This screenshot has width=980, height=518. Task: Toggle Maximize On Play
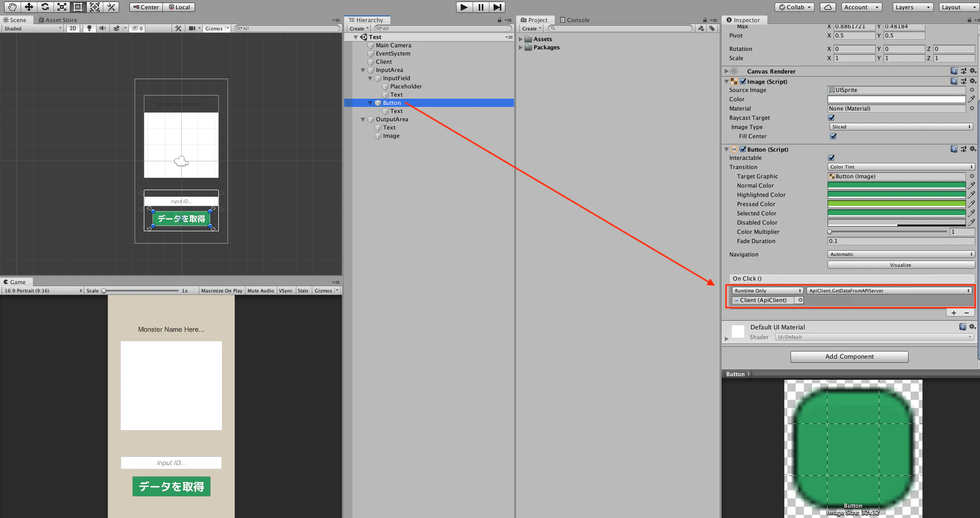click(x=221, y=291)
